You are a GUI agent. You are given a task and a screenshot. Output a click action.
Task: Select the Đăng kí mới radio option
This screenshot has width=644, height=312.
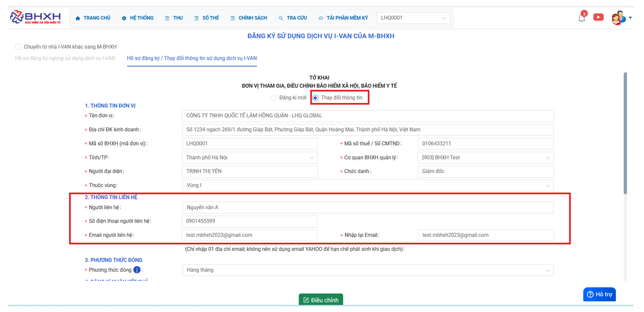click(274, 98)
